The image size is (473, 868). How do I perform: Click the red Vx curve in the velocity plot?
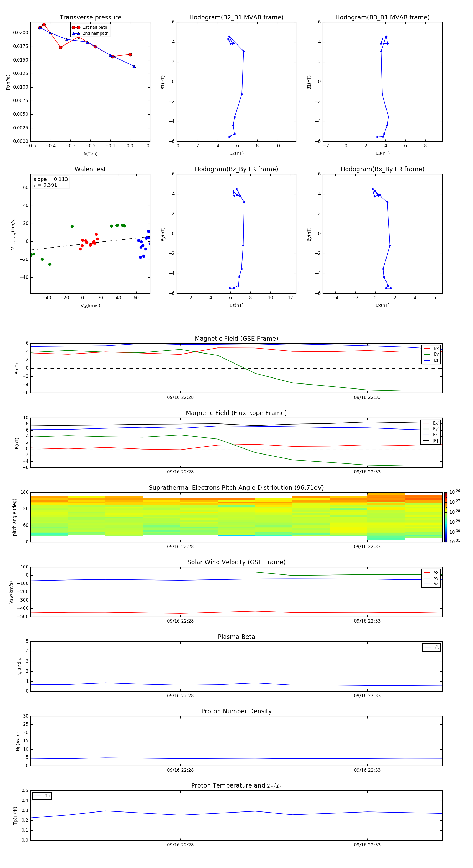236,612
